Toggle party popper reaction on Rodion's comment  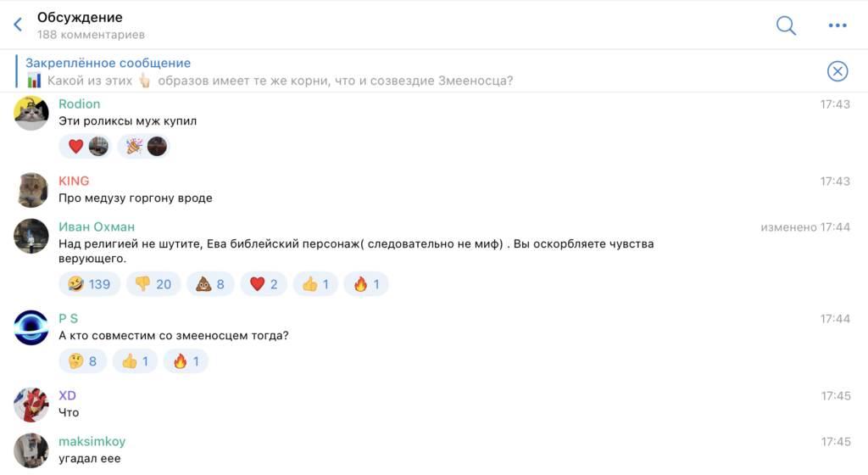coord(144,147)
